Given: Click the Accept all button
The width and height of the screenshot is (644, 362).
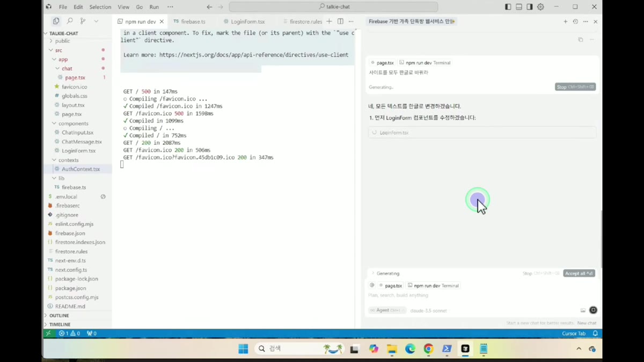Looking at the screenshot, I should [579, 274].
